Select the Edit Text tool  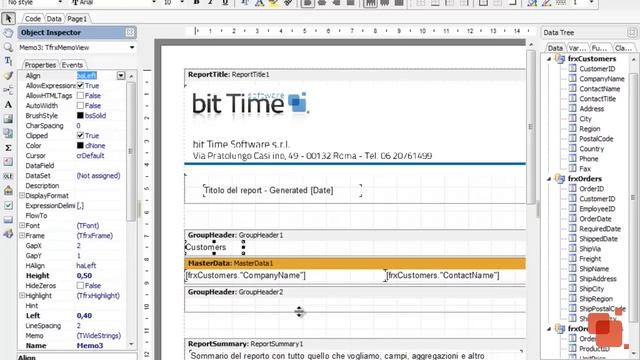coord(8,61)
